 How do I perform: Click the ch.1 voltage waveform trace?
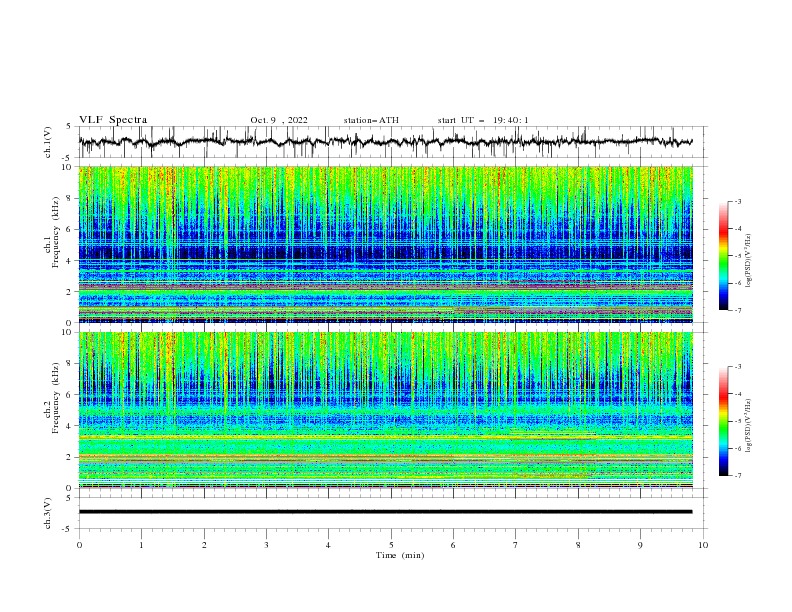(385, 142)
